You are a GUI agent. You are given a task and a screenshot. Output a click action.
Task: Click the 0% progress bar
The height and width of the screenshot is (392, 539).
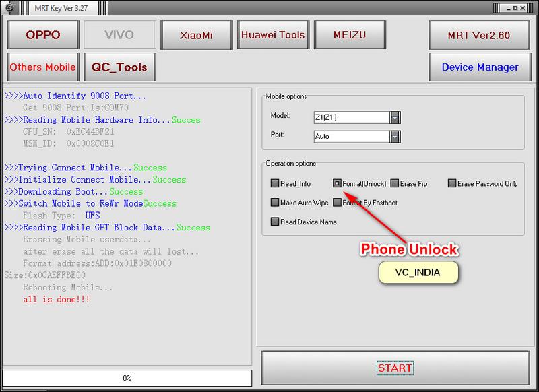pyautogui.click(x=127, y=378)
